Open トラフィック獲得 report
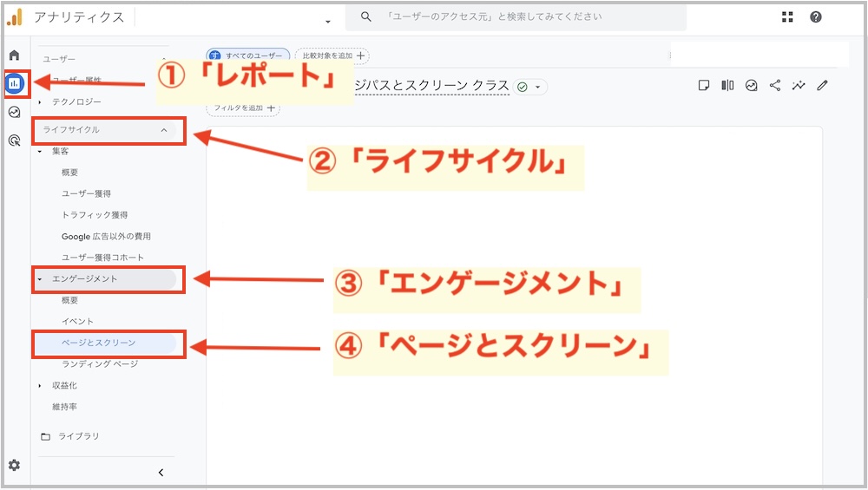 (95, 215)
